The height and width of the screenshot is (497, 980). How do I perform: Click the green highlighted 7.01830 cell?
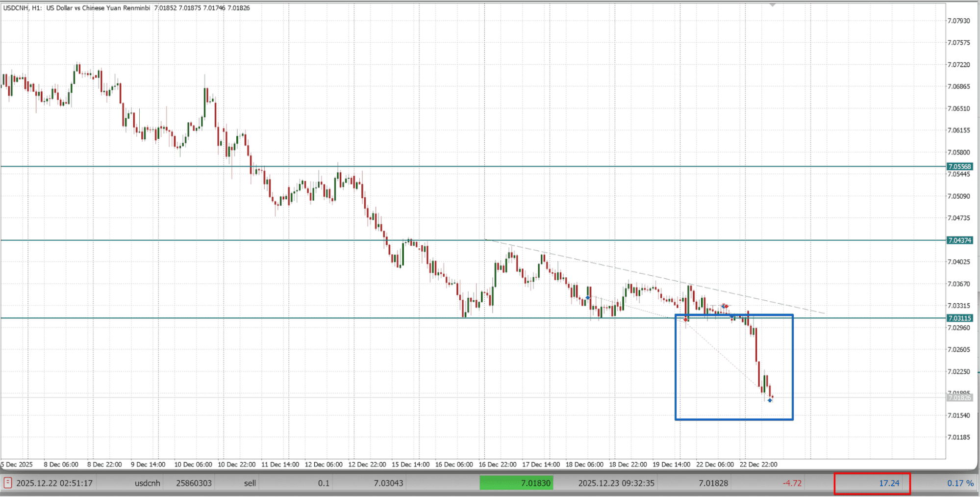pos(516,483)
